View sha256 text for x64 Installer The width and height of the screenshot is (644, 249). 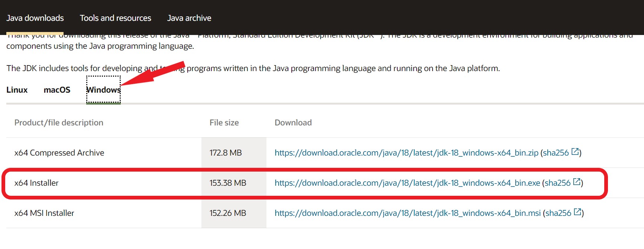[557, 183]
